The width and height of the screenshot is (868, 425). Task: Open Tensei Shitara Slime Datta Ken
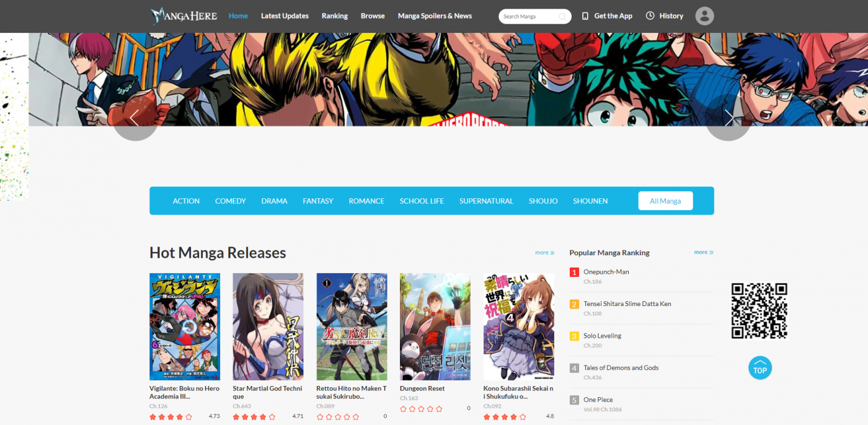pyautogui.click(x=627, y=304)
